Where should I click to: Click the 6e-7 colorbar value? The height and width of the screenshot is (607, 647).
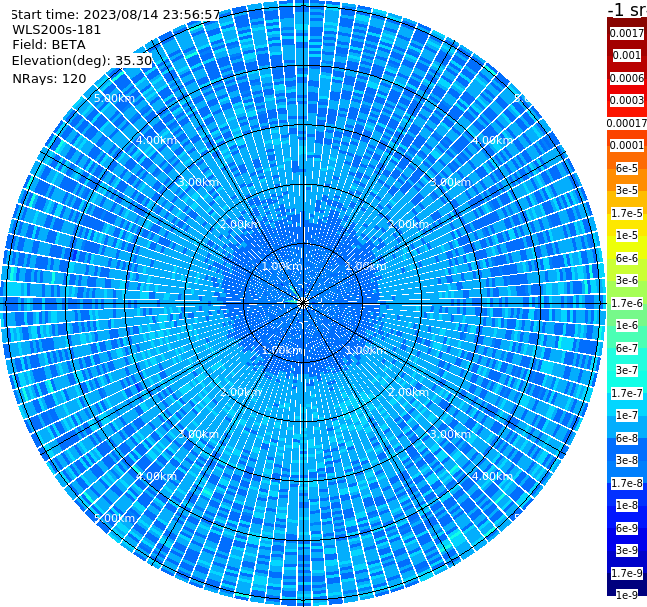627,348
